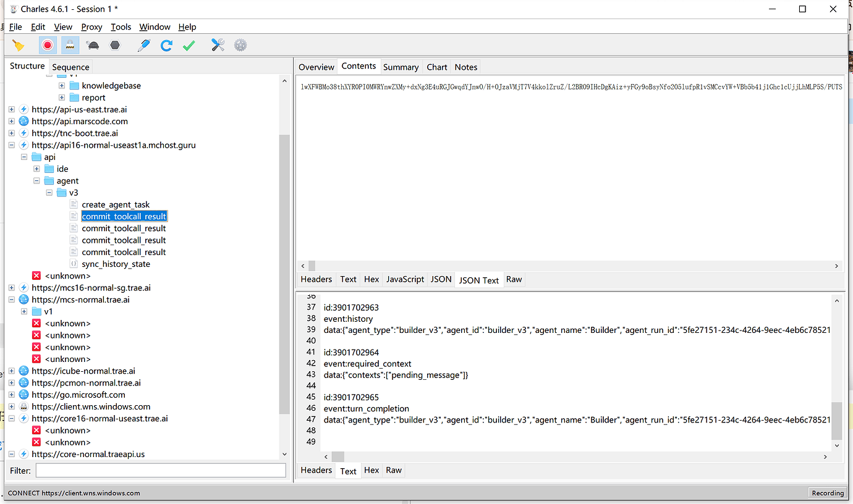Click the core-normal.traeapi.us lightning icon
The width and height of the screenshot is (853, 504).
pos(23,454)
